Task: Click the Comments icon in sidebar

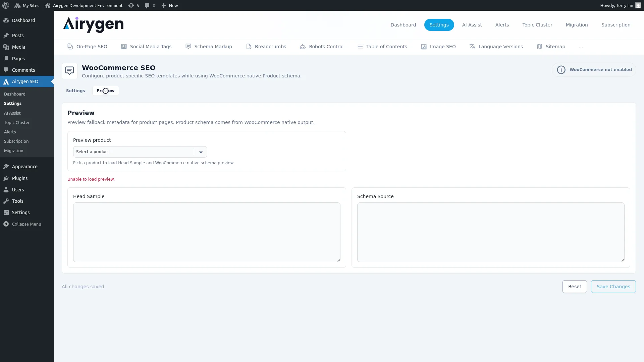Action: pyautogui.click(x=6, y=70)
